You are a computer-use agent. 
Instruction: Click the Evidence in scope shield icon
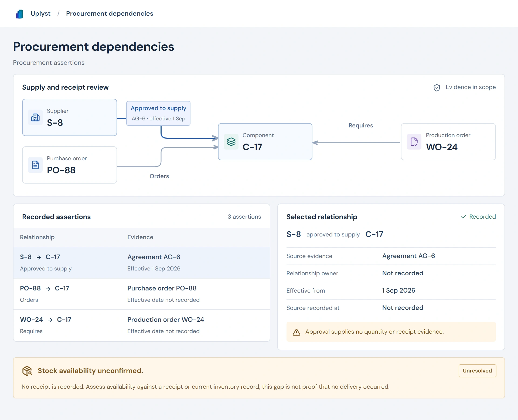click(437, 87)
